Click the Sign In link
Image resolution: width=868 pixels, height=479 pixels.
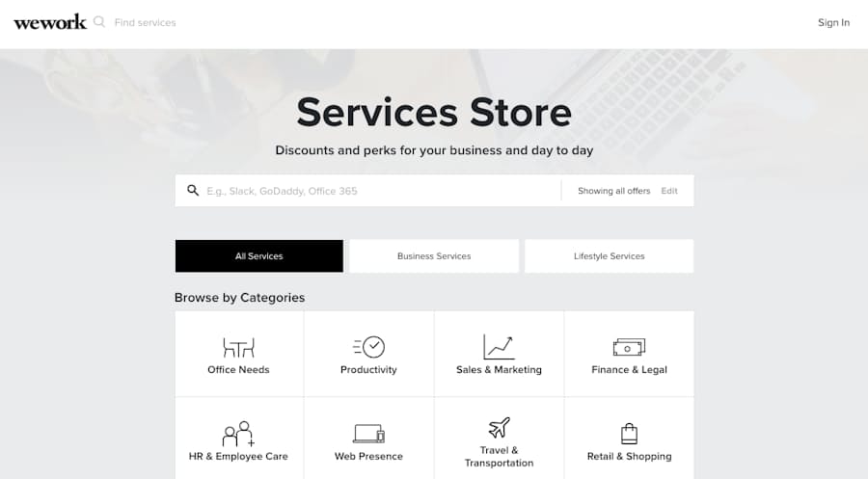tap(833, 23)
